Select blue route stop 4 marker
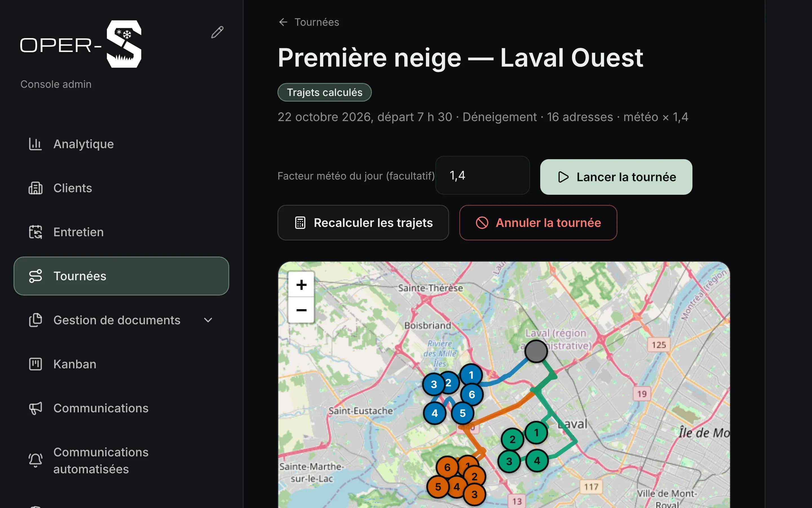This screenshot has height=508, width=812. tap(434, 413)
